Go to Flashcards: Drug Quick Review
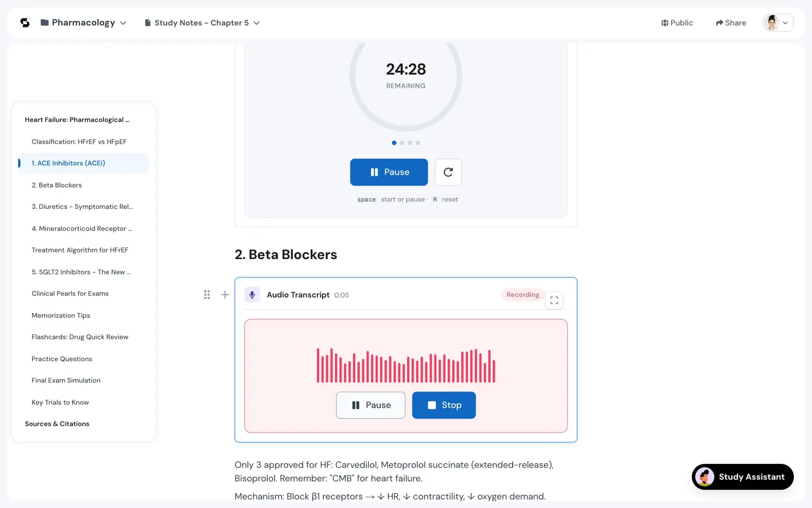 [x=80, y=337]
